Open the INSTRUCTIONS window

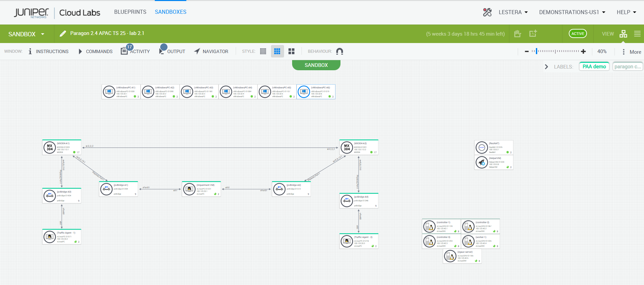click(x=49, y=51)
